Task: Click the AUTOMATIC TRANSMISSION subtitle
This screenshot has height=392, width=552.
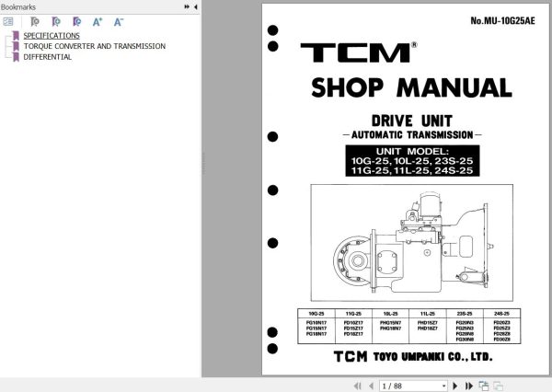Action: 412,135
